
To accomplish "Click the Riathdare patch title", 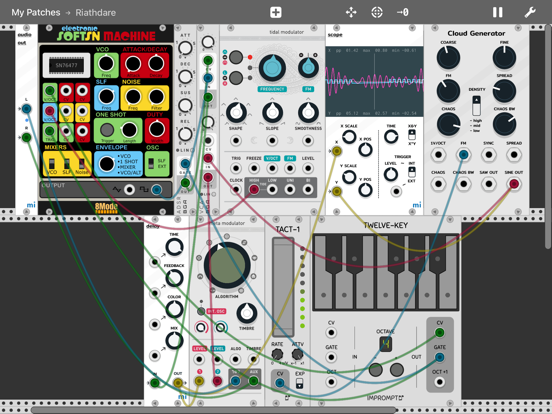I will coord(95,13).
